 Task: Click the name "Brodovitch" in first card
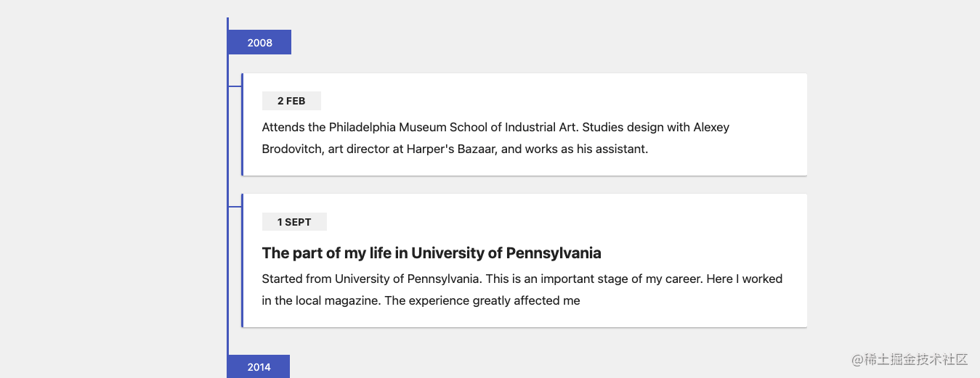tap(291, 149)
